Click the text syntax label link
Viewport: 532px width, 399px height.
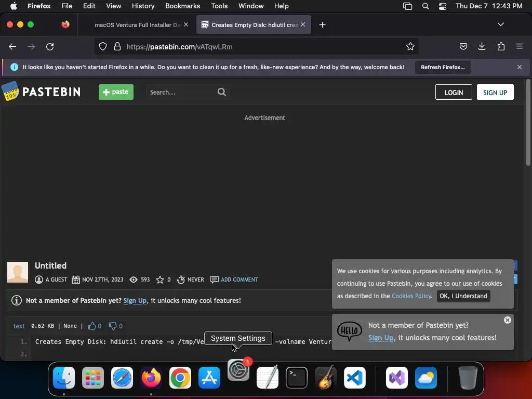click(x=19, y=326)
